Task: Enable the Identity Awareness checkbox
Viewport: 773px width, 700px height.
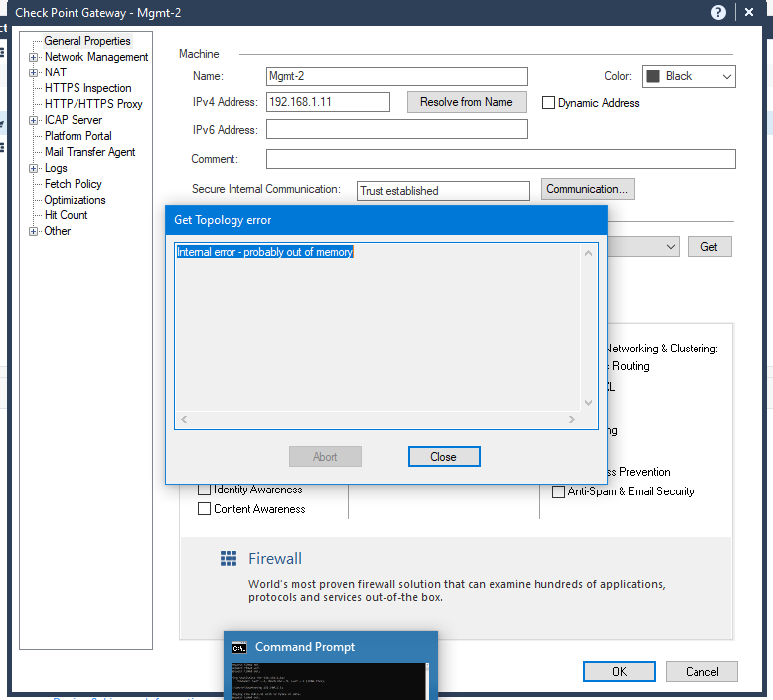Action: tap(204, 490)
